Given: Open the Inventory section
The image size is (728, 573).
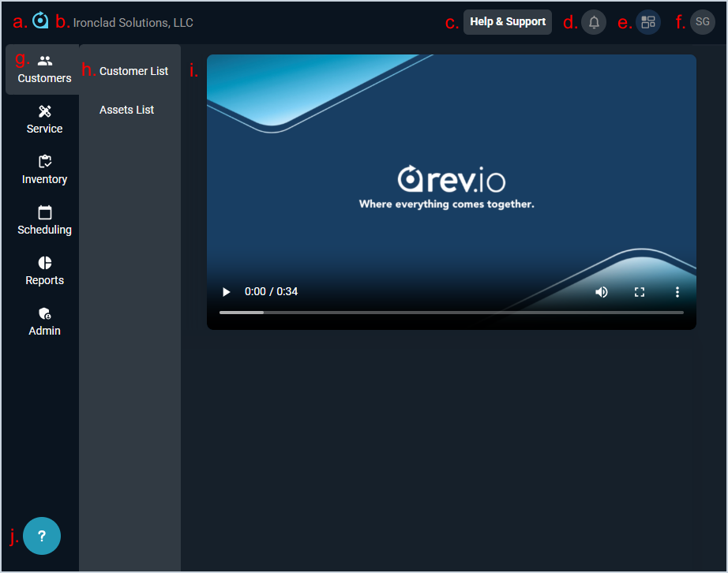Looking at the screenshot, I should (x=44, y=170).
